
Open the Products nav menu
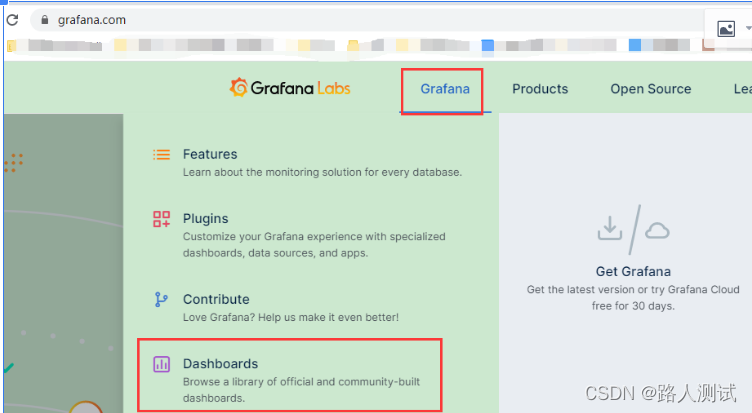(x=540, y=89)
